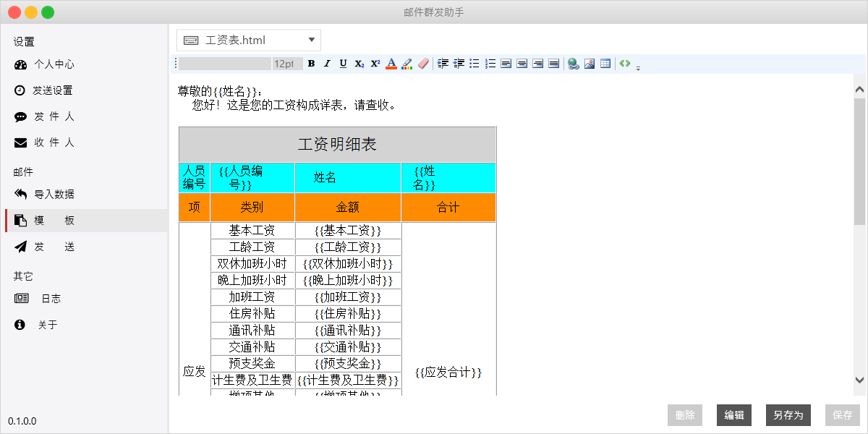The image size is (868, 434).
Task: Switch to HTML source view
Action: (625, 64)
